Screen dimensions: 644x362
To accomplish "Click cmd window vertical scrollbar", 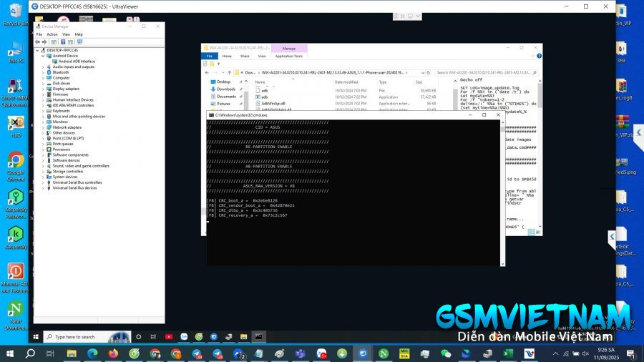I will 502,193.
